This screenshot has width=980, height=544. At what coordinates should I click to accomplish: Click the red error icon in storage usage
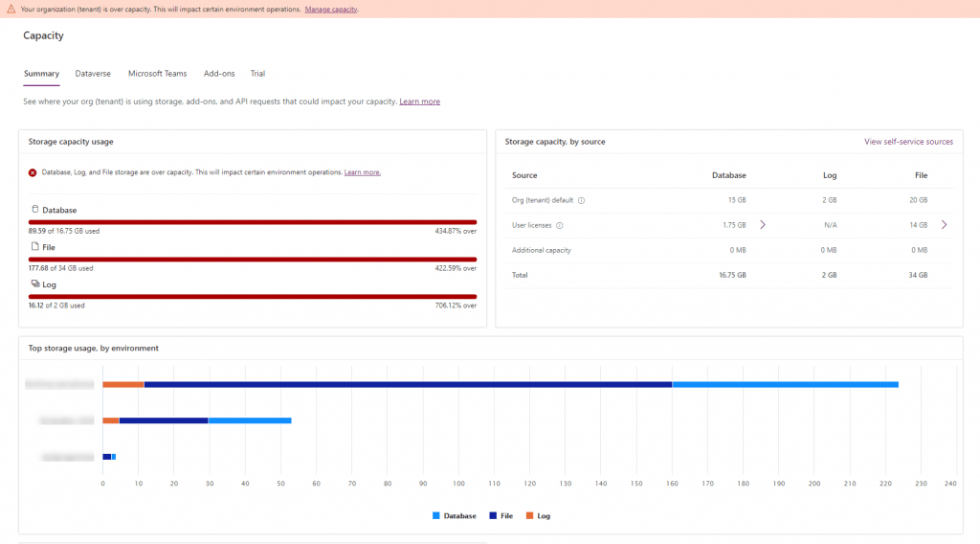pos(33,172)
